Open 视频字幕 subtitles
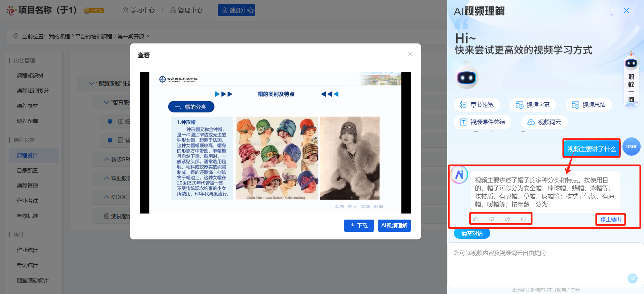Viewport: 644px width, 294px height. click(x=533, y=105)
